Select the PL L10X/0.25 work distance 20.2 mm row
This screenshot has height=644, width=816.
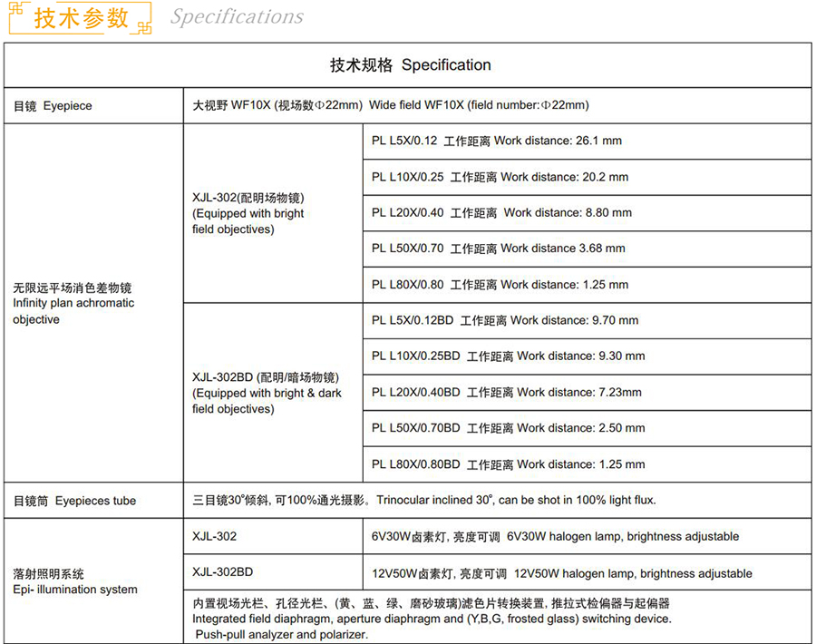point(500,177)
